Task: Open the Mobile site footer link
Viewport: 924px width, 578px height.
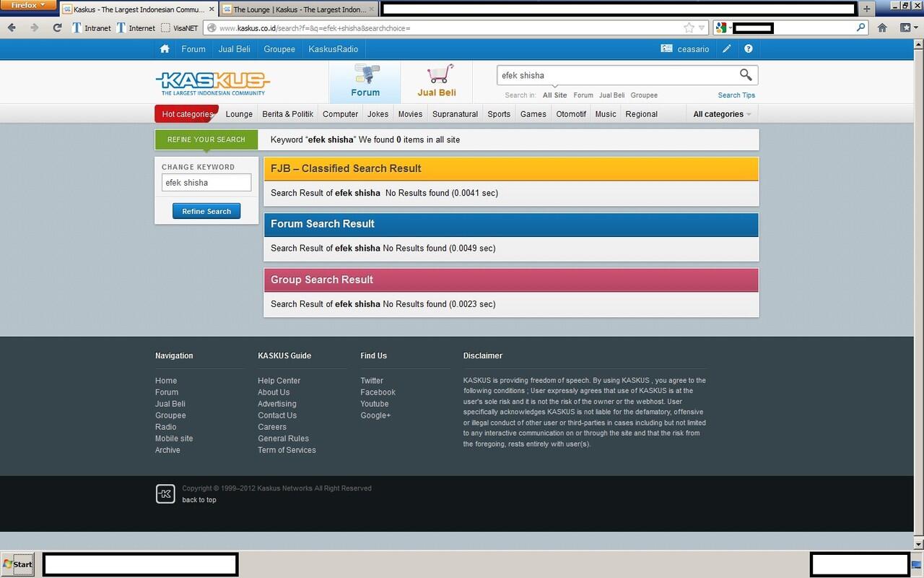Action: pos(174,439)
